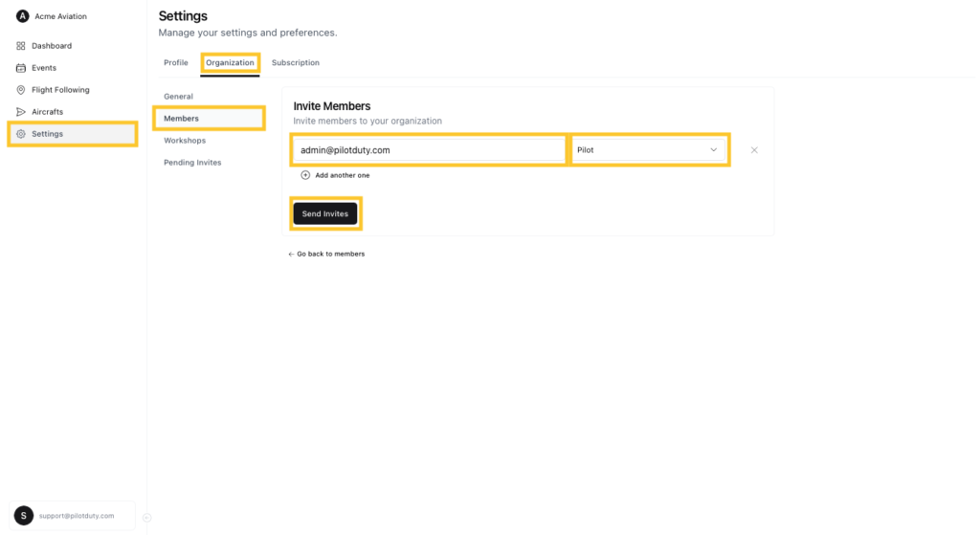Click Go back to members link

330,254
